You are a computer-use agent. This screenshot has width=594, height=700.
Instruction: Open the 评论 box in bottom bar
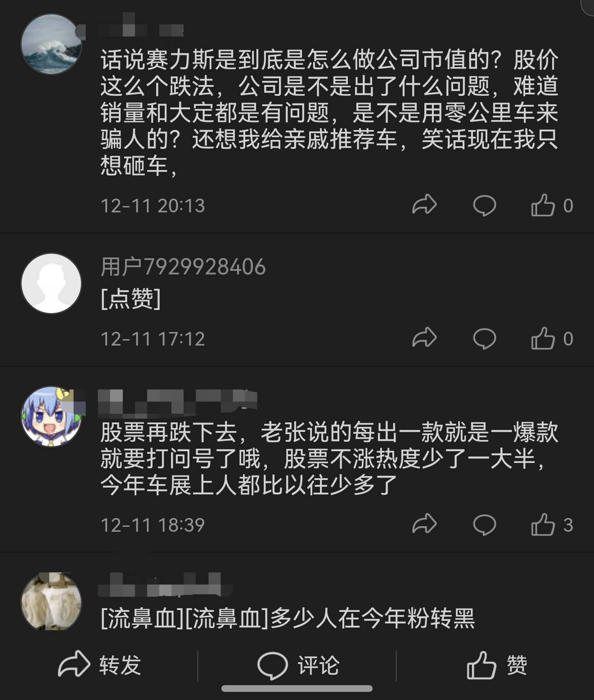point(298,665)
